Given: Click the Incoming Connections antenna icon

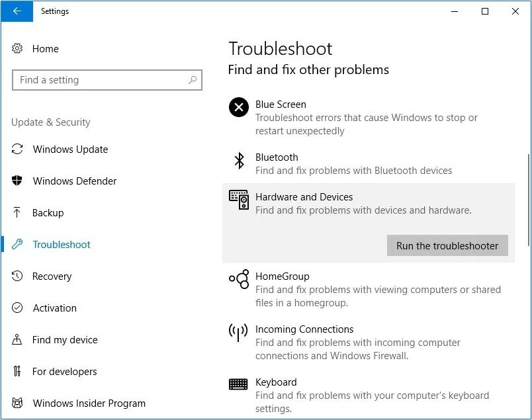Looking at the screenshot, I should [x=238, y=332].
